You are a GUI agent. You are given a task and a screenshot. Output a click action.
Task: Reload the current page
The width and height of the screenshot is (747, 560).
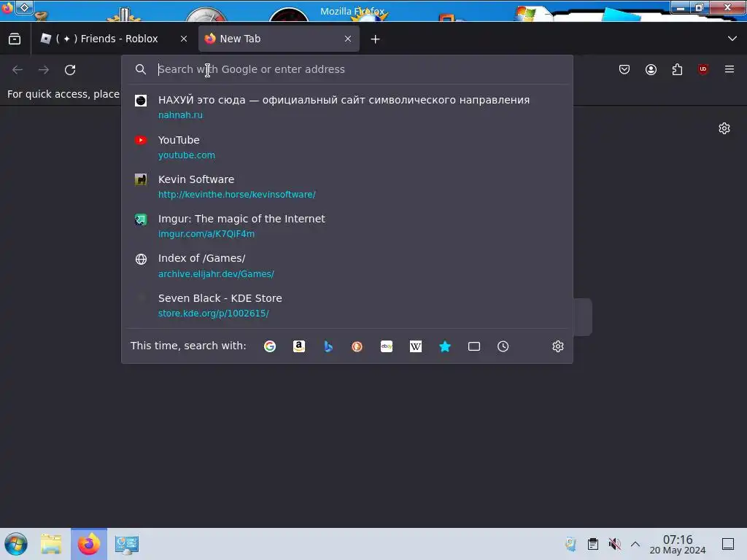(x=70, y=70)
